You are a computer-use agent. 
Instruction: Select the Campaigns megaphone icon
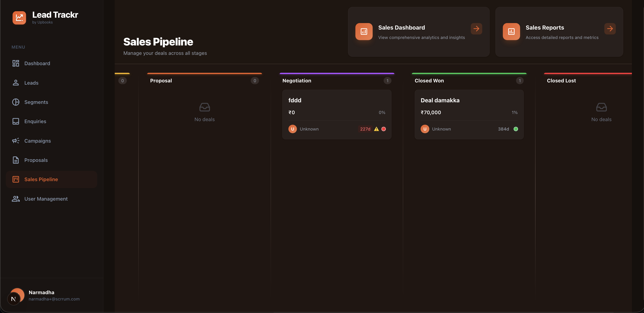tap(16, 141)
